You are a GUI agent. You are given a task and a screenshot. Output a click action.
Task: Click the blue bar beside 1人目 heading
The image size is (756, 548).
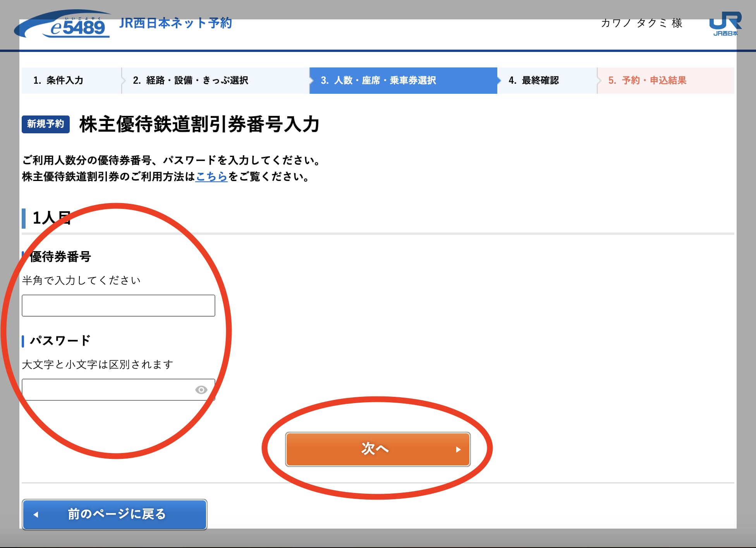[24, 218]
